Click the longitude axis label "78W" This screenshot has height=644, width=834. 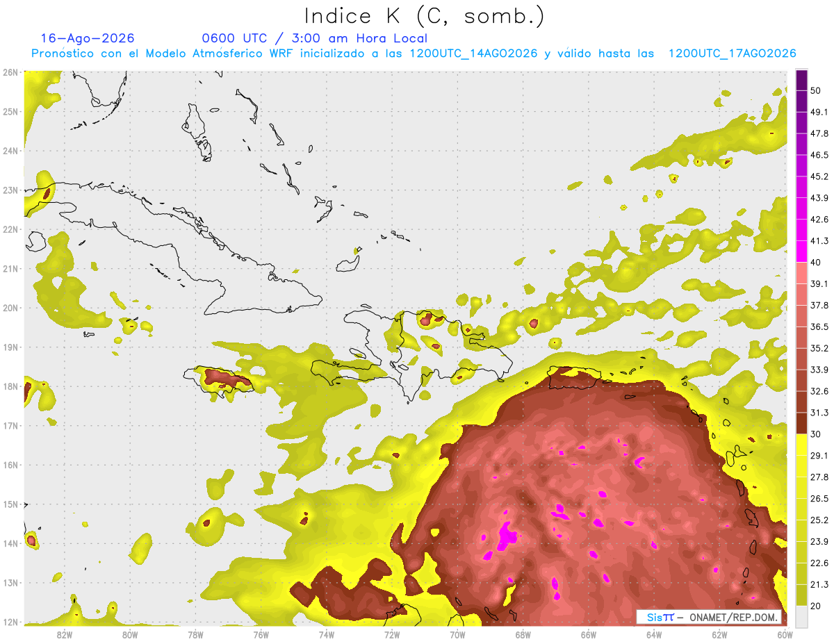tap(195, 636)
